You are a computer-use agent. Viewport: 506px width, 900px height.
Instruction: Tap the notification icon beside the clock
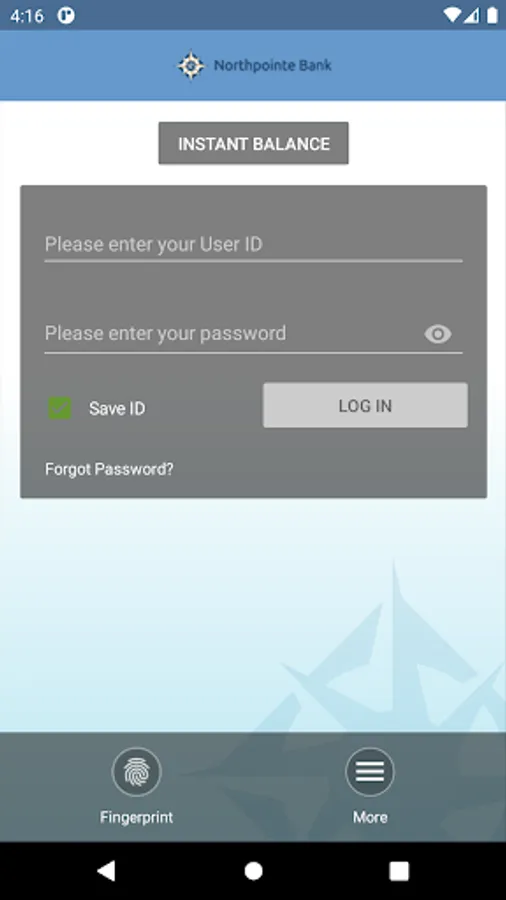tap(66, 15)
